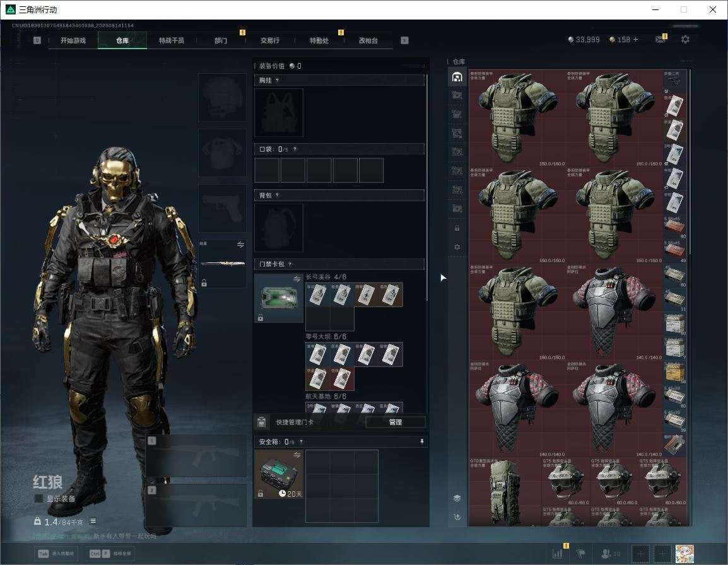Click the Tab 进入特勤处 hint button
The width and height of the screenshot is (728, 565).
(x=56, y=554)
